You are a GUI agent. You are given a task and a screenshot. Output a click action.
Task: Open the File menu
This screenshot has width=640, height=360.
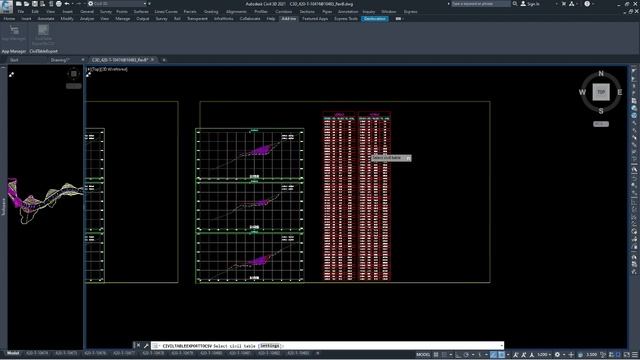[x=21, y=11]
